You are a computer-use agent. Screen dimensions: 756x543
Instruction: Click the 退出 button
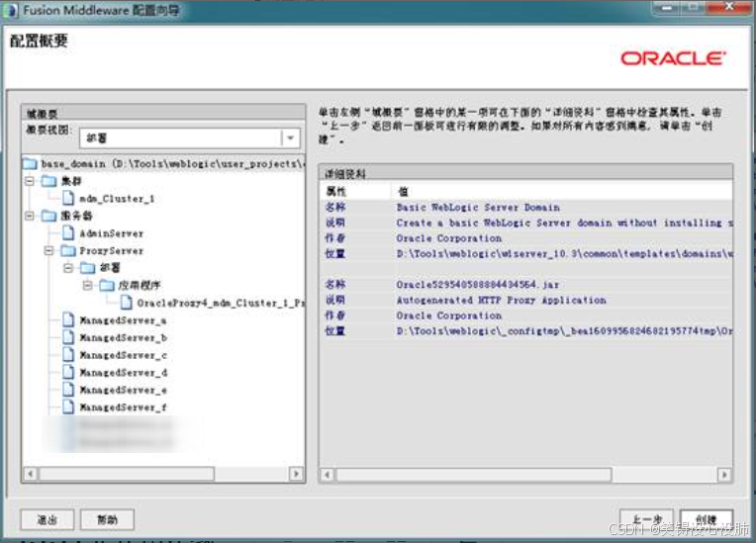pos(47,519)
